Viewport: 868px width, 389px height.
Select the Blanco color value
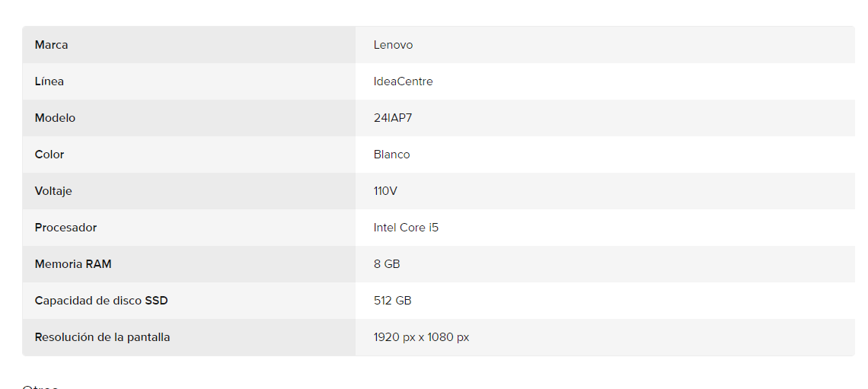coord(391,155)
